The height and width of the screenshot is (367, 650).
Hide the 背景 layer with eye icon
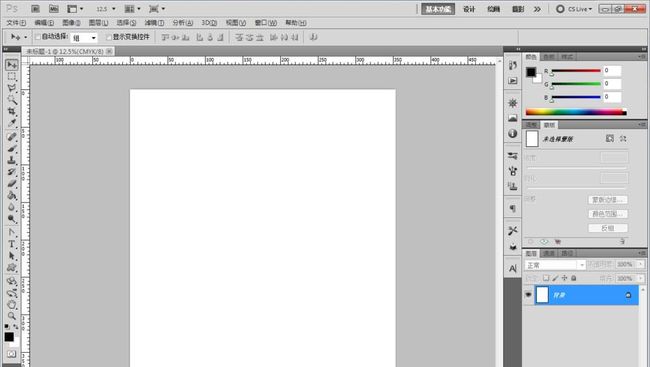[528, 295]
